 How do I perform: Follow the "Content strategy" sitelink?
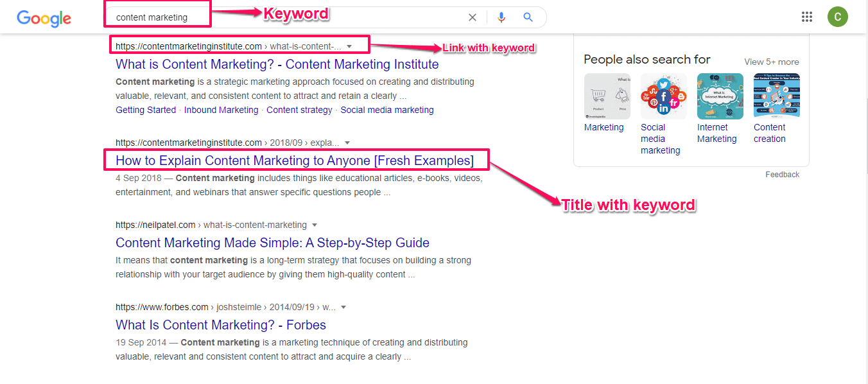point(299,110)
